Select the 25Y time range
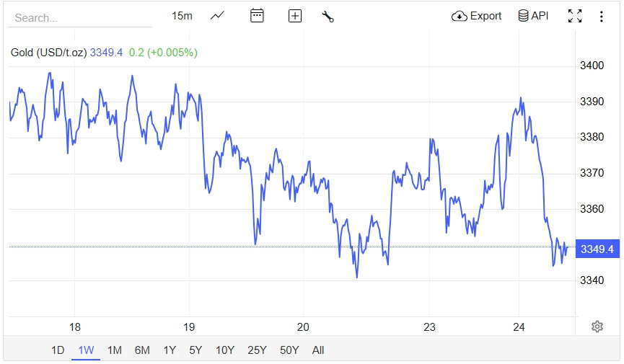The image size is (624, 364). (257, 350)
